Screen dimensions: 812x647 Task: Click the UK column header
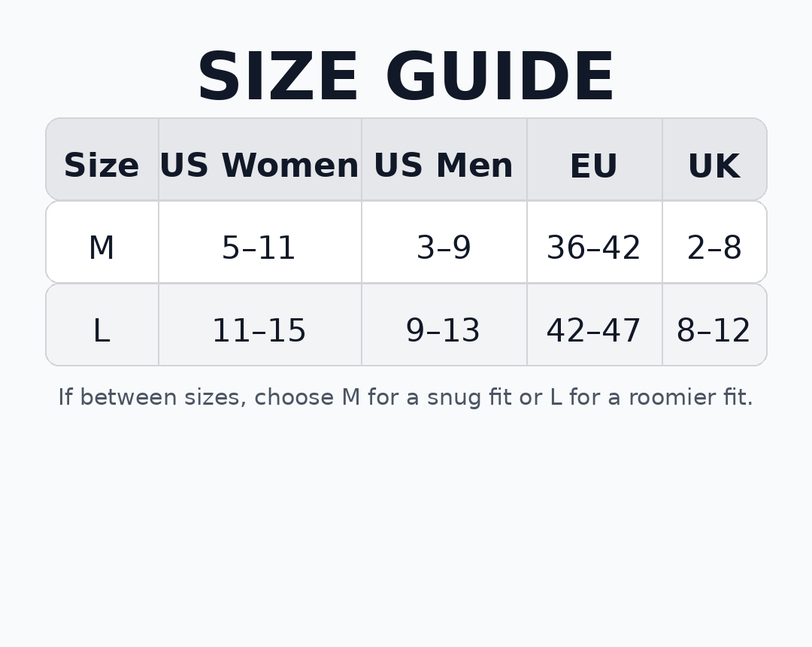click(x=714, y=166)
